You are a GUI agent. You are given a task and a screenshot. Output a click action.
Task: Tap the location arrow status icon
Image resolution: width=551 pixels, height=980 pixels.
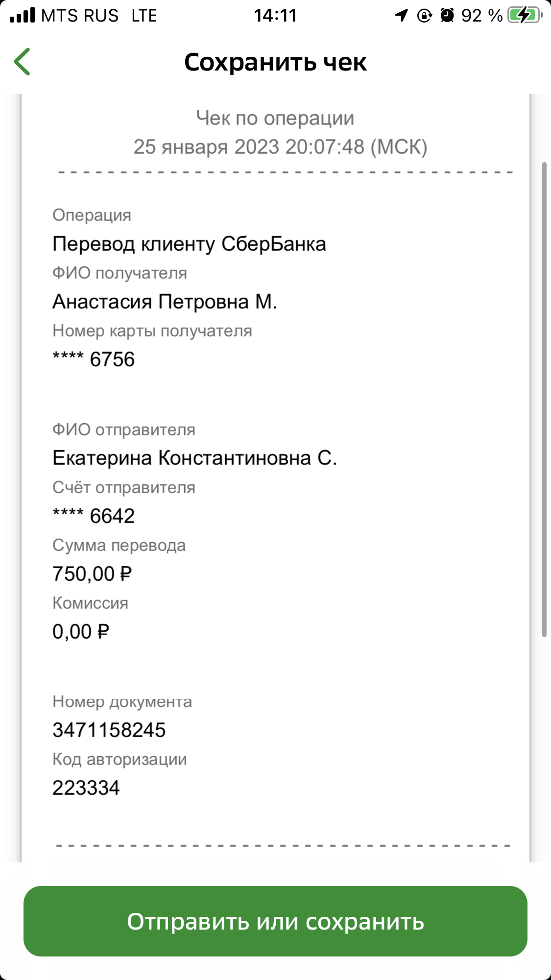402,16
